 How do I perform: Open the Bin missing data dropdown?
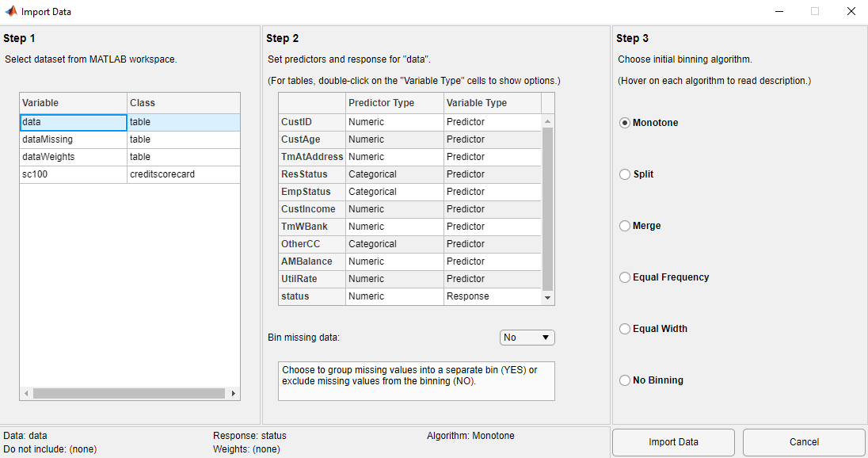[527, 337]
